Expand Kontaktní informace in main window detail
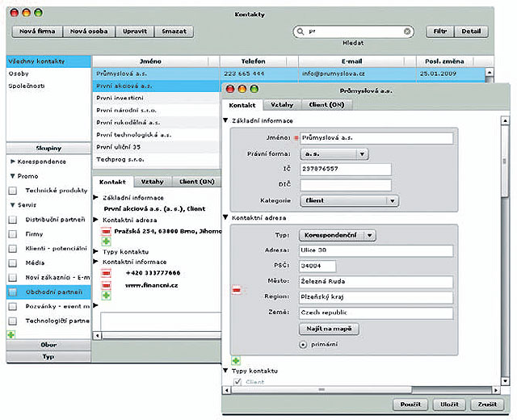Viewport: 517px width, 420px height. point(95,262)
